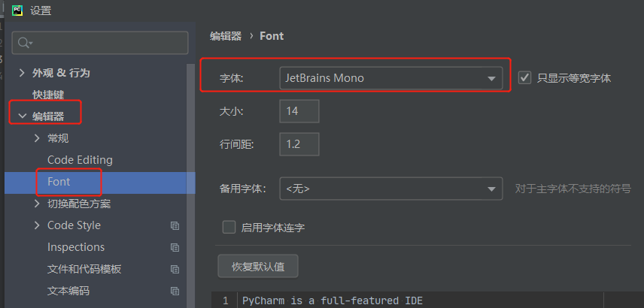Expand the Code Style tree node
The image size is (644, 308).
point(37,225)
